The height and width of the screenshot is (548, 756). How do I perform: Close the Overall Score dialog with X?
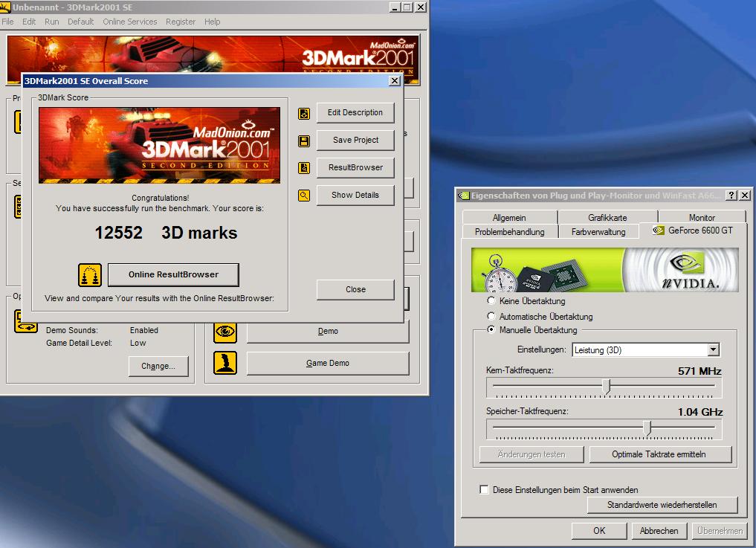pos(395,80)
